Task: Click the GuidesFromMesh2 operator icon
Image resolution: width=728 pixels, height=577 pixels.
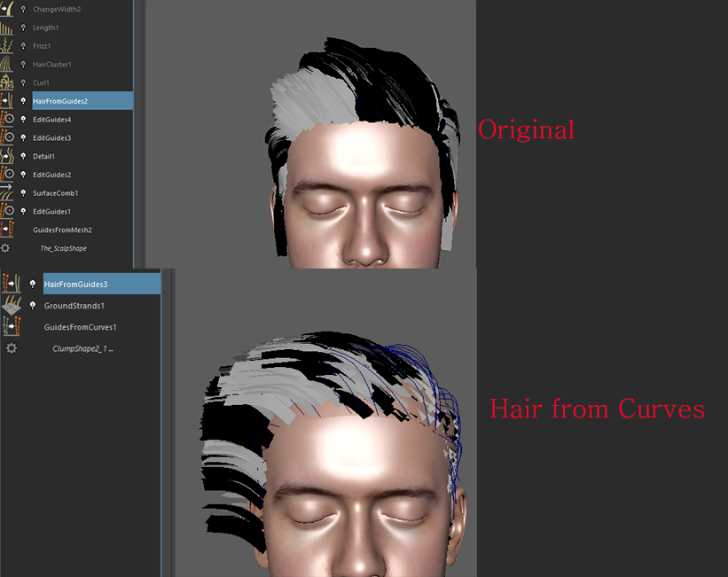Action: (7, 230)
